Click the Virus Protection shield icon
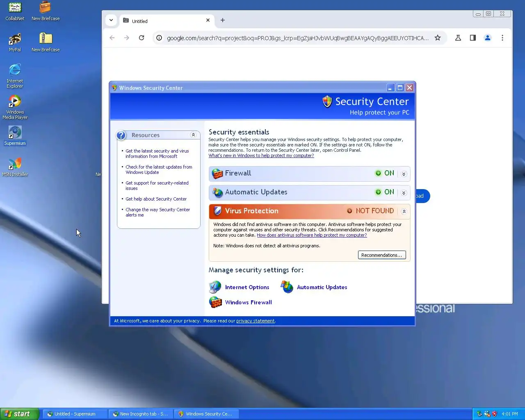Screen dimensions: 525x420 click(217, 211)
